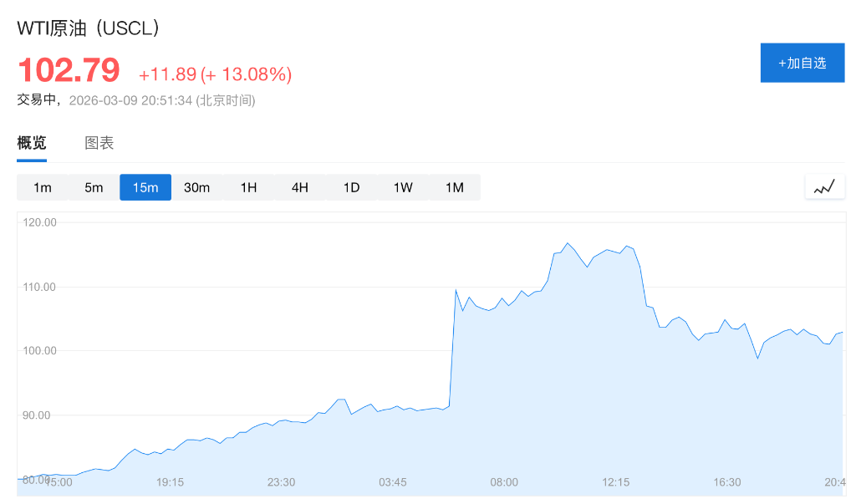Click the 23:30 time axis label
This screenshot has width=856, height=504.
pos(281,482)
